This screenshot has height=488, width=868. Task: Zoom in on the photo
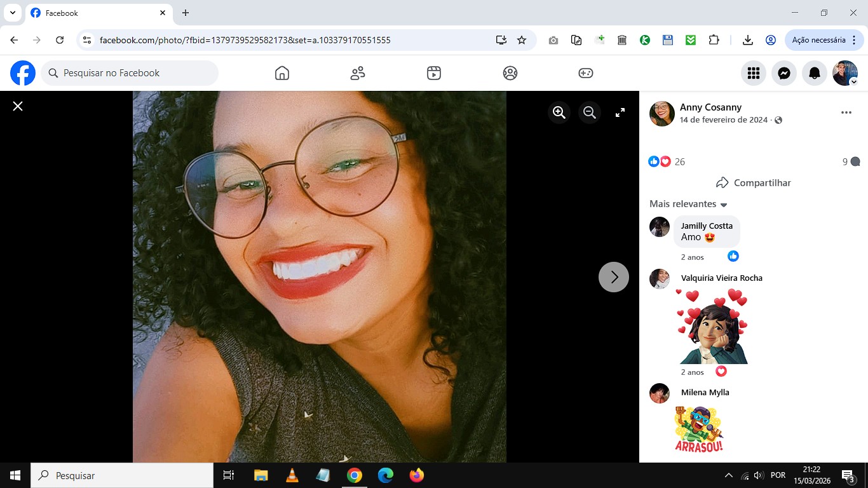click(559, 112)
